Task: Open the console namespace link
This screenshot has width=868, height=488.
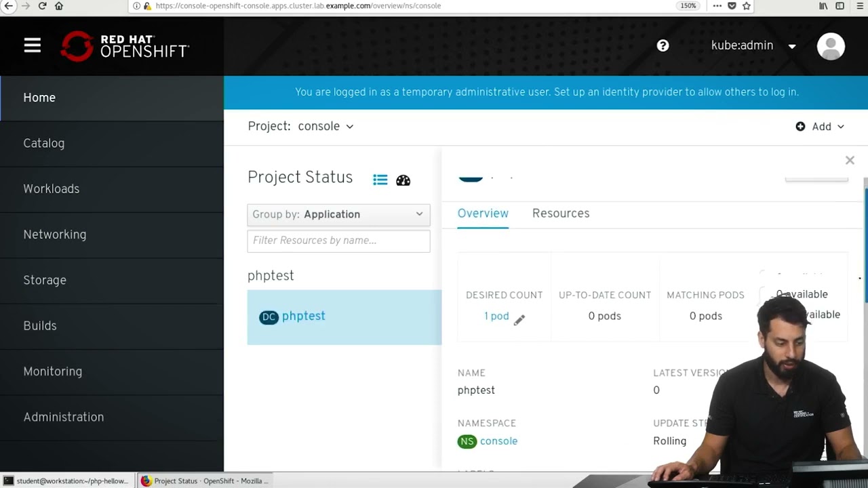Action: coord(498,441)
